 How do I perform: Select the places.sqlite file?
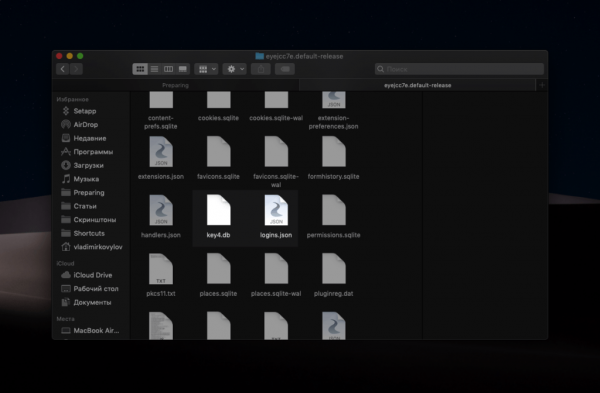click(218, 275)
